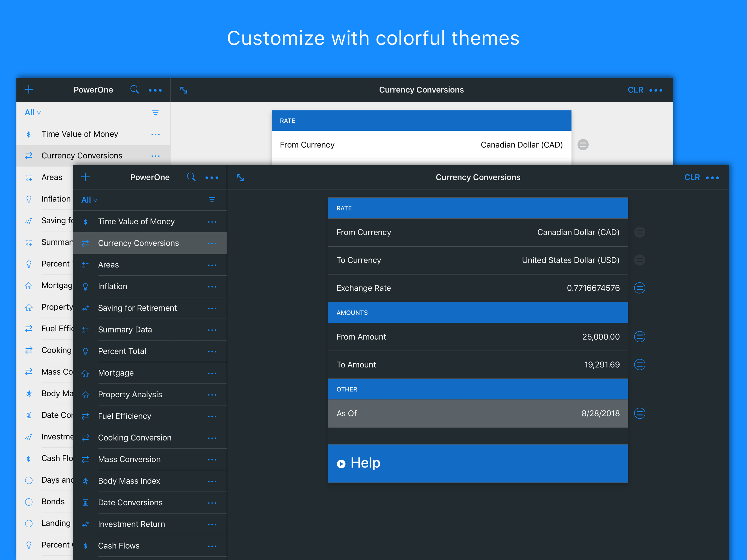
Task: Click sort lines icon in light window sidebar
Action: 155,112
